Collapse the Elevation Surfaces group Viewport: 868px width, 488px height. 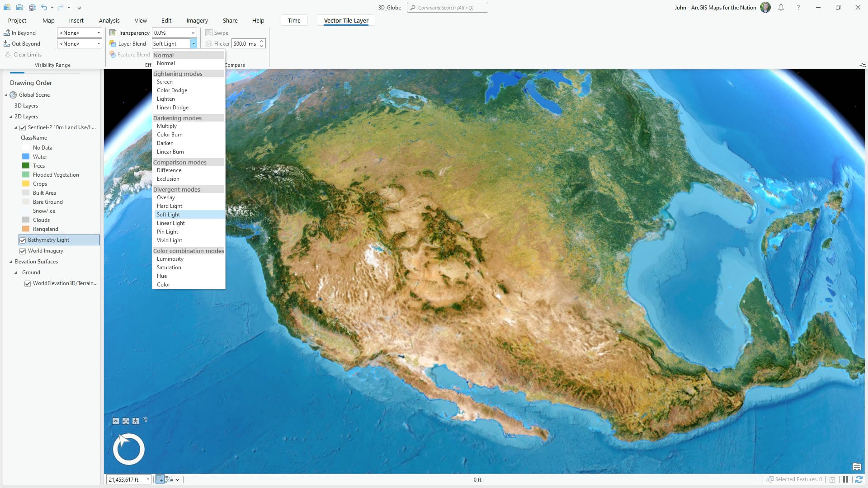coord(11,262)
